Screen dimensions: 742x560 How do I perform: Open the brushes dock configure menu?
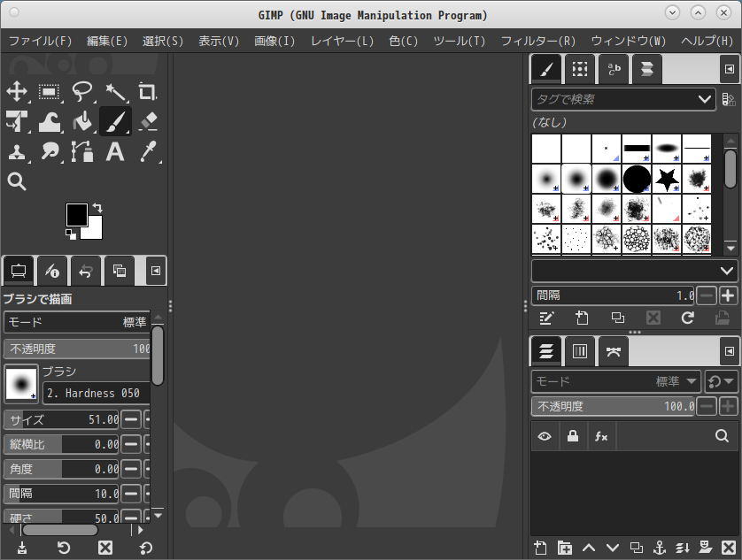[x=730, y=70]
